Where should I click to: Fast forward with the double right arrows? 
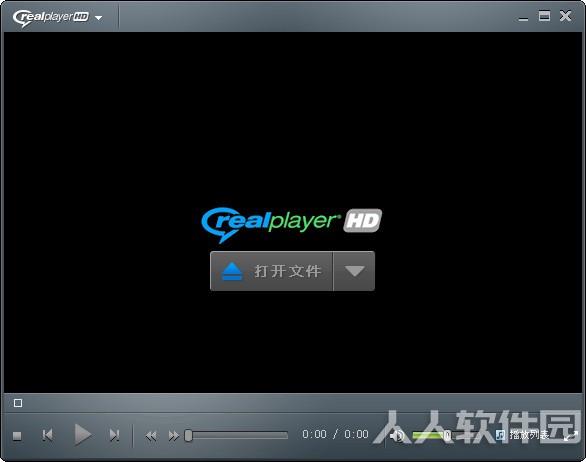174,436
